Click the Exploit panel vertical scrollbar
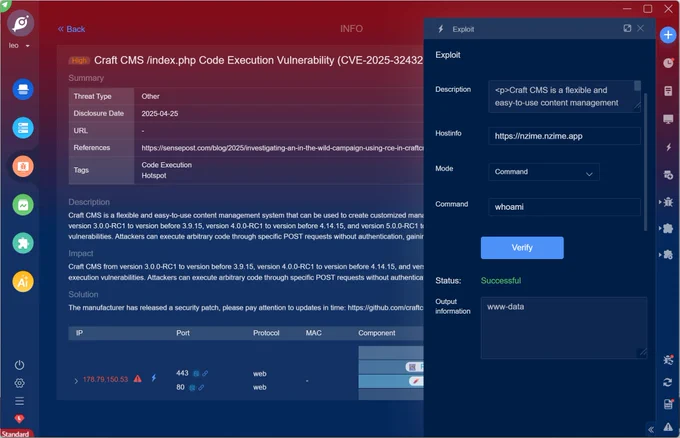680x438 pixels. [645, 161]
